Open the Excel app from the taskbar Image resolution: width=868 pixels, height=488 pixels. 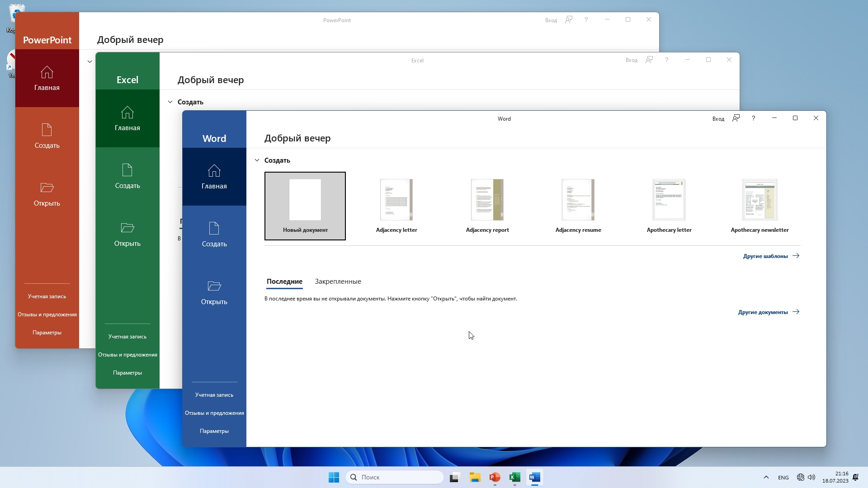pyautogui.click(x=514, y=478)
